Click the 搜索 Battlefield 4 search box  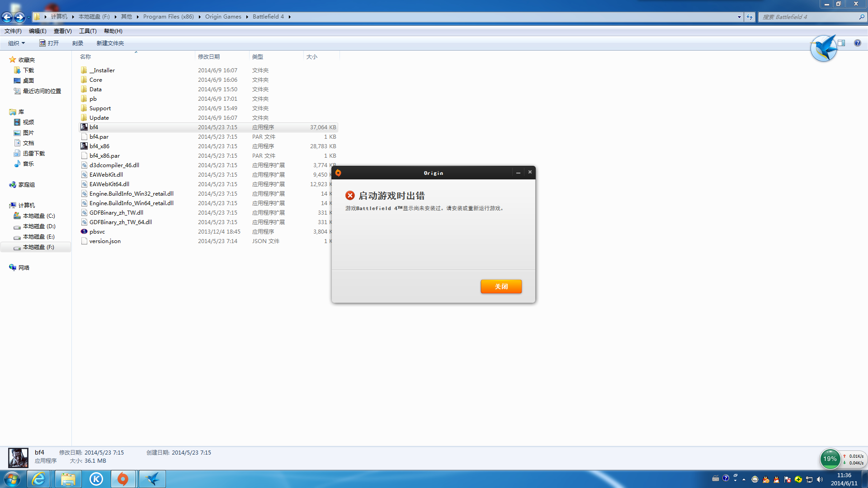pyautogui.click(x=809, y=17)
